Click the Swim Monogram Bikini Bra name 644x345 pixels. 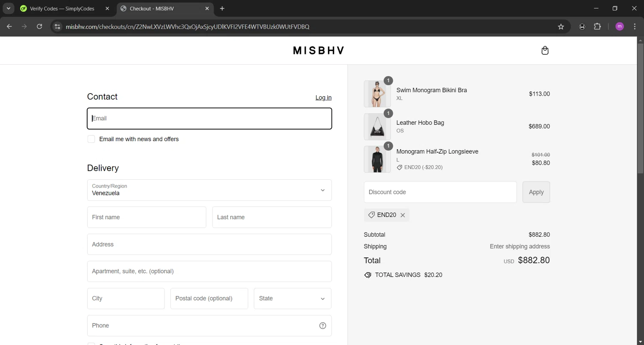click(431, 90)
